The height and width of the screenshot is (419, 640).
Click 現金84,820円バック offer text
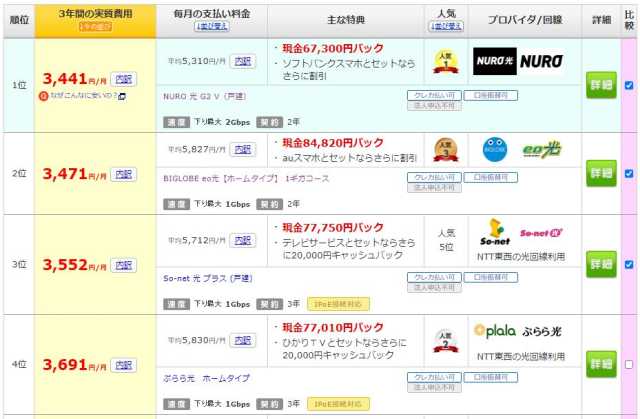[333, 143]
